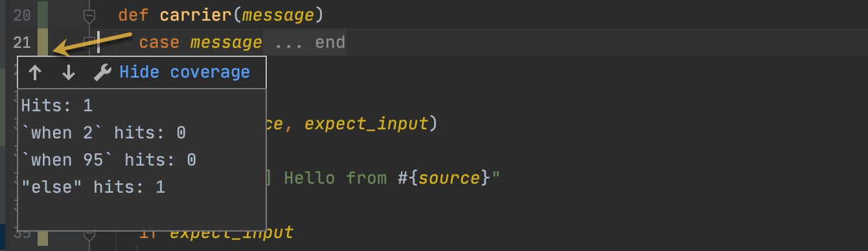Click the down arrow for next coverage mark
The image size is (868, 251).
click(69, 73)
